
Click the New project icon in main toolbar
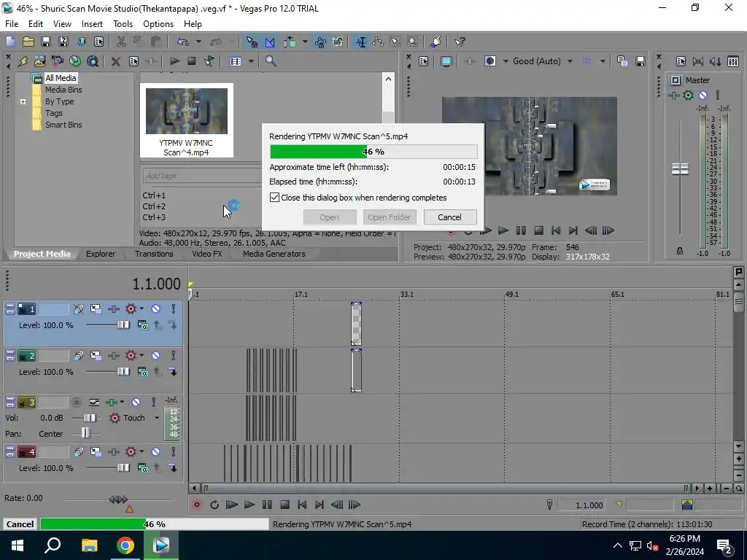point(10,42)
